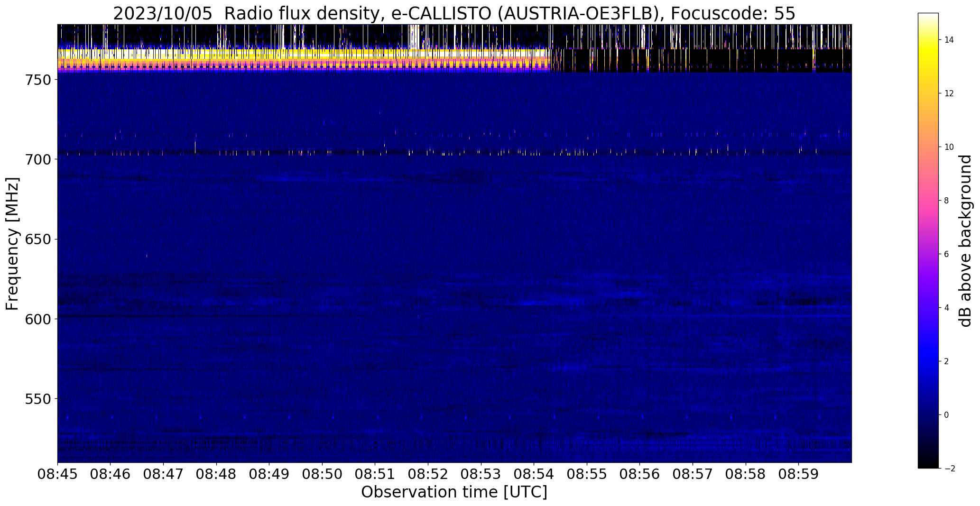The height and width of the screenshot is (506, 980).
Task: Click the 08:49 time tick label
Action: tap(269, 474)
